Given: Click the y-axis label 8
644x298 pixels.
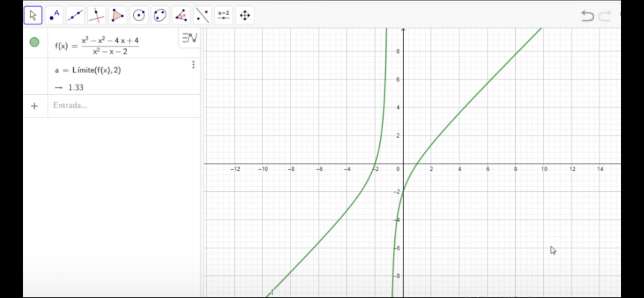Looking at the screenshot, I should pos(398,51).
